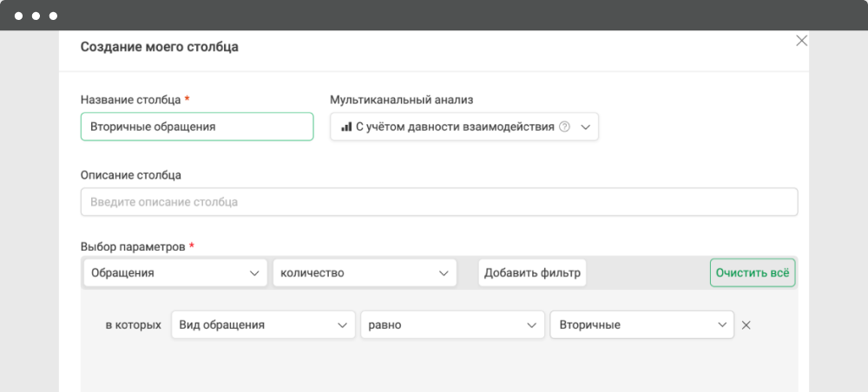Click the third window control dot

(x=53, y=16)
